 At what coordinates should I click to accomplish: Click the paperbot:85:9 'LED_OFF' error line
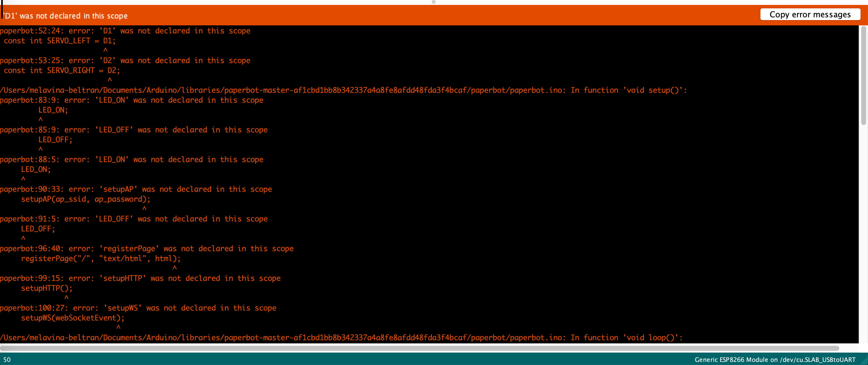pyautogui.click(x=134, y=130)
